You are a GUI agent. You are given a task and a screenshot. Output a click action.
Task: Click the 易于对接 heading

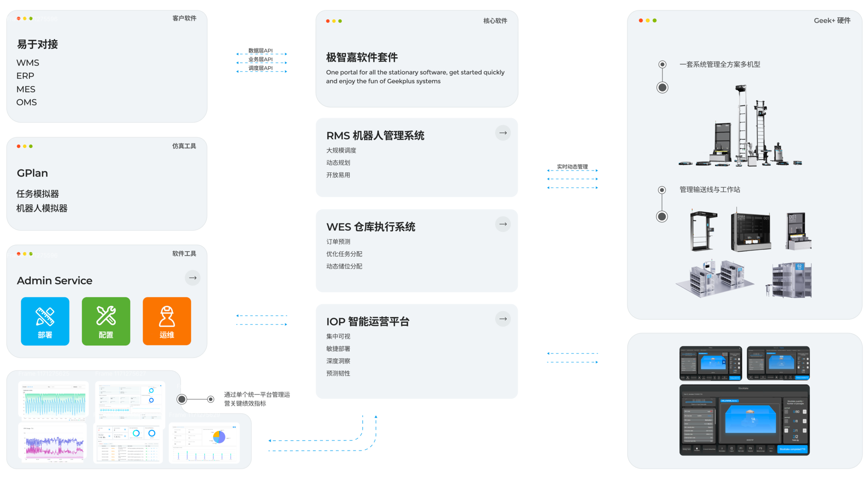tap(37, 44)
